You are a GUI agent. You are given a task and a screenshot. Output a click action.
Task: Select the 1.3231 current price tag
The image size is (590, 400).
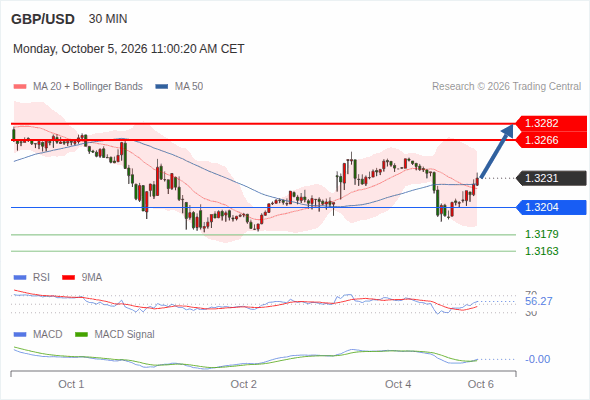coord(551,178)
